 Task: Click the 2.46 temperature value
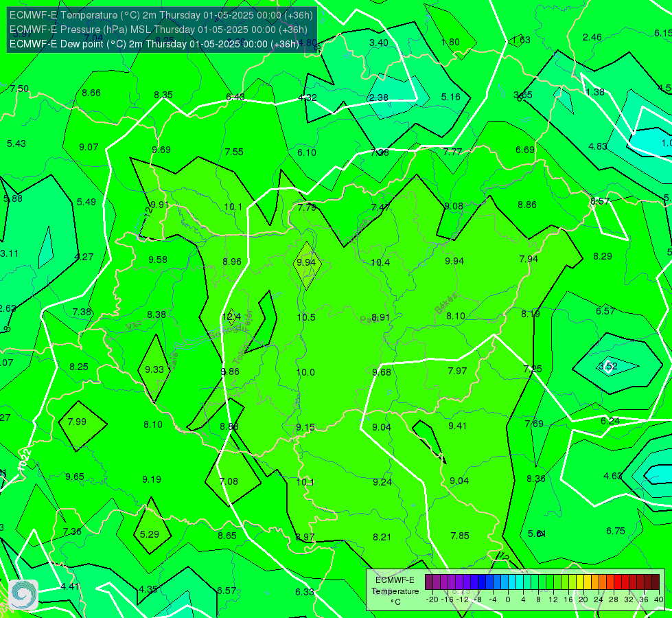point(592,37)
